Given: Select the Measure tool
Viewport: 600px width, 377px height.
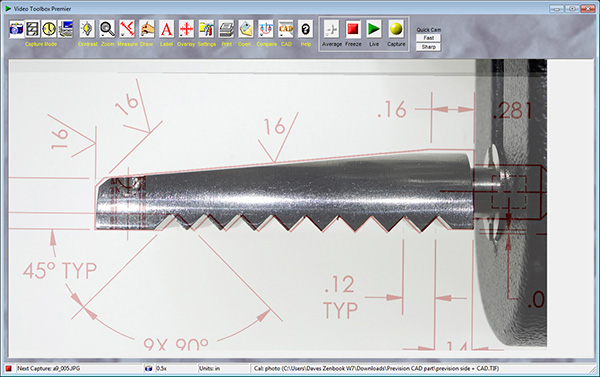Looking at the screenshot, I should [x=127, y=29].
